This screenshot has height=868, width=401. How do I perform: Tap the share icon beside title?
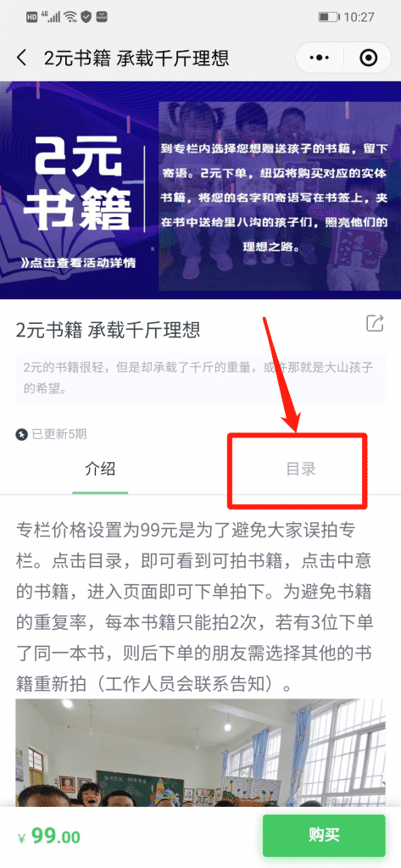point(375,323)
